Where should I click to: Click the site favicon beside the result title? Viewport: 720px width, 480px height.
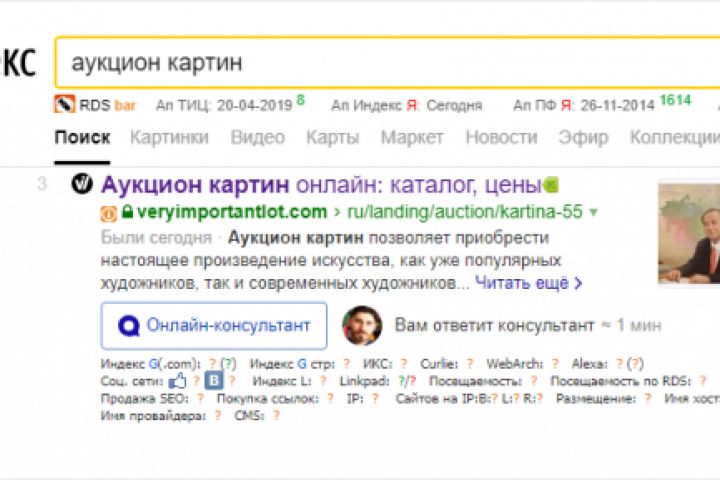tap(82, 184)
